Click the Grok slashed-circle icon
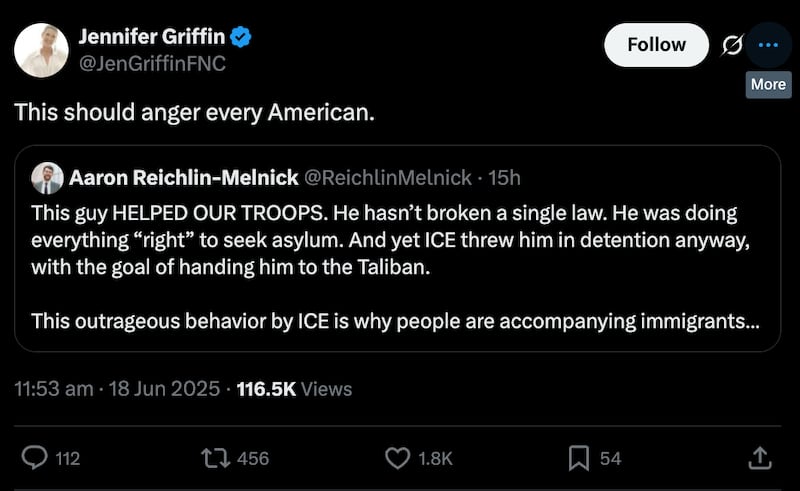 coord(729,45)
